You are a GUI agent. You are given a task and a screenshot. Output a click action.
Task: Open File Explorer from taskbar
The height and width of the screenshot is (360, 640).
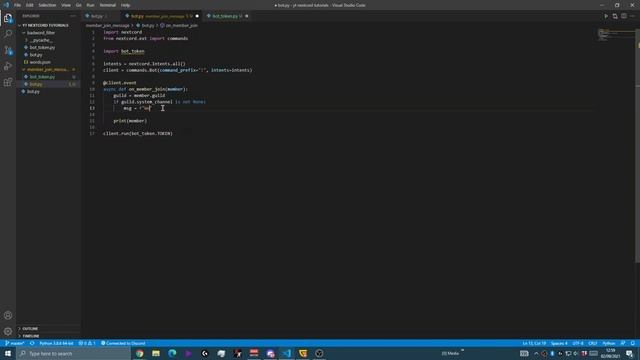(156, 353)
